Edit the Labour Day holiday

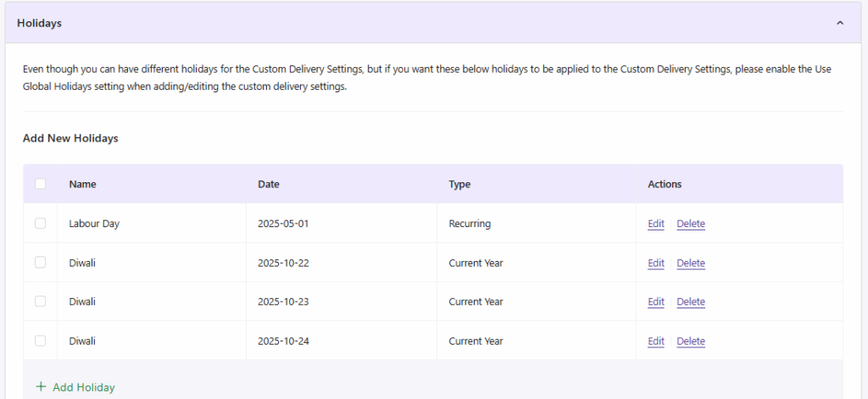656,224
